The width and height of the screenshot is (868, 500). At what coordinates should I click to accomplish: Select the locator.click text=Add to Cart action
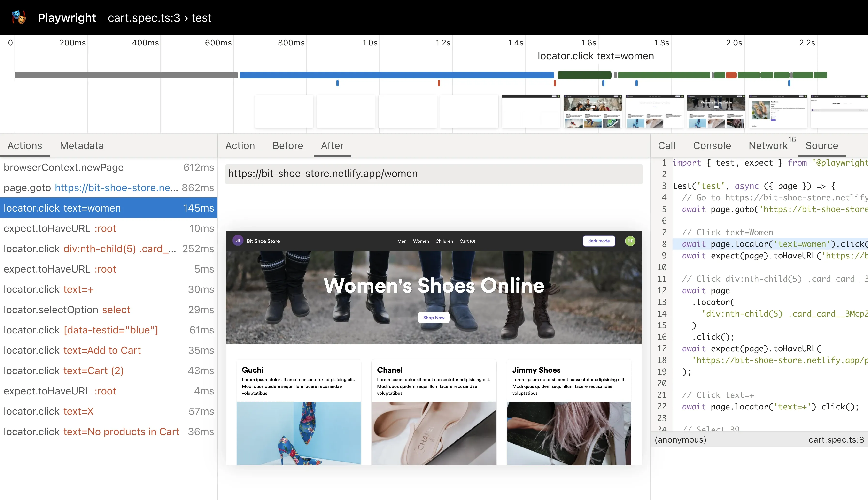tap(72, 350)
